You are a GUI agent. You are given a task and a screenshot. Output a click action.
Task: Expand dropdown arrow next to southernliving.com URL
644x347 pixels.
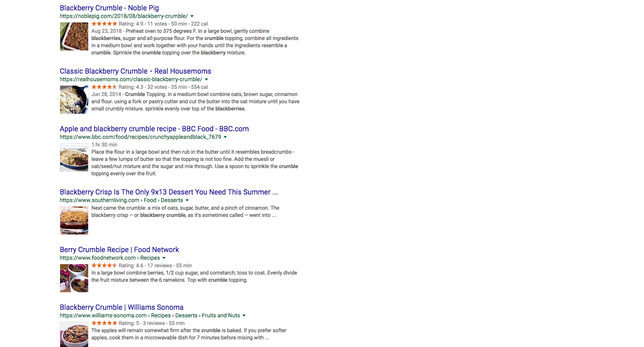tap(187, 201)
